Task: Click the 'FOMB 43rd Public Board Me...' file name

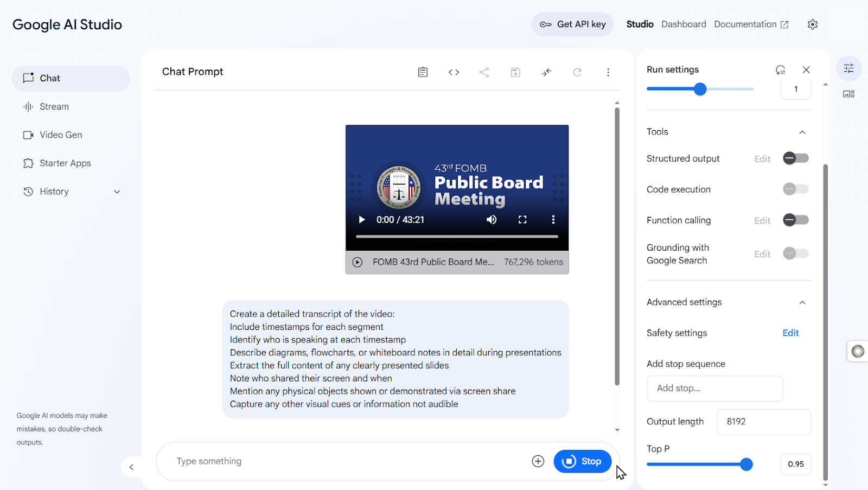Action: point(433,262)
